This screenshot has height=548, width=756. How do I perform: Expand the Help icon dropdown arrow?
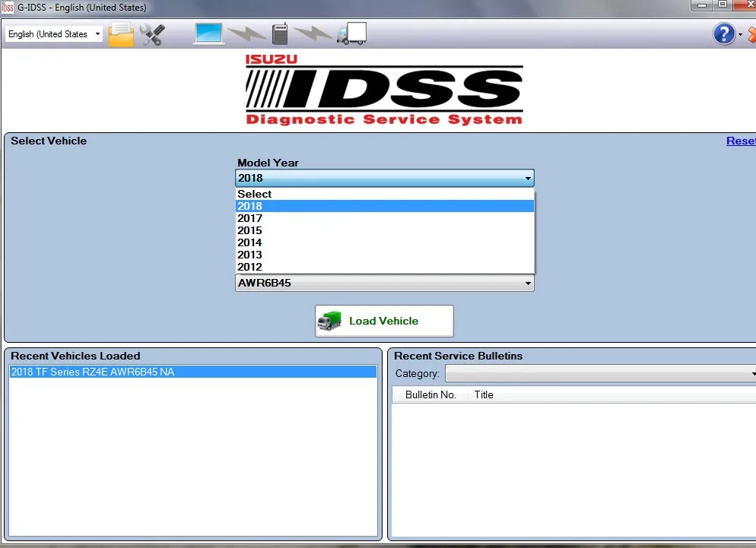coord(740,35)
